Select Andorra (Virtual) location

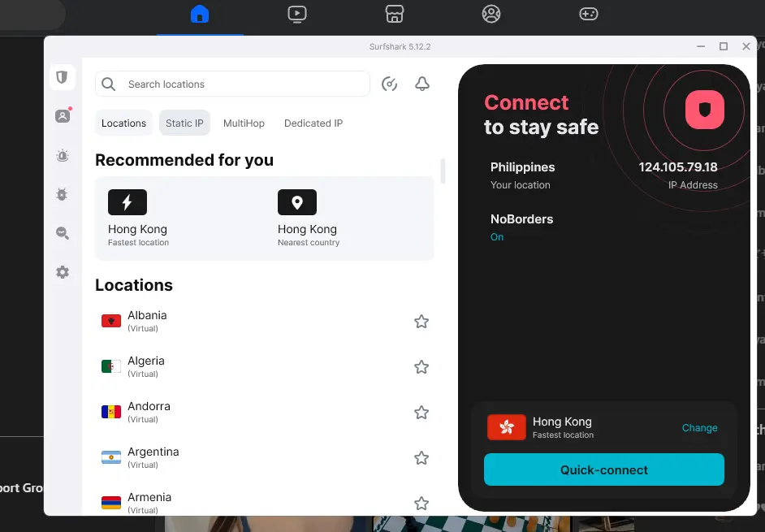(265, 413)
